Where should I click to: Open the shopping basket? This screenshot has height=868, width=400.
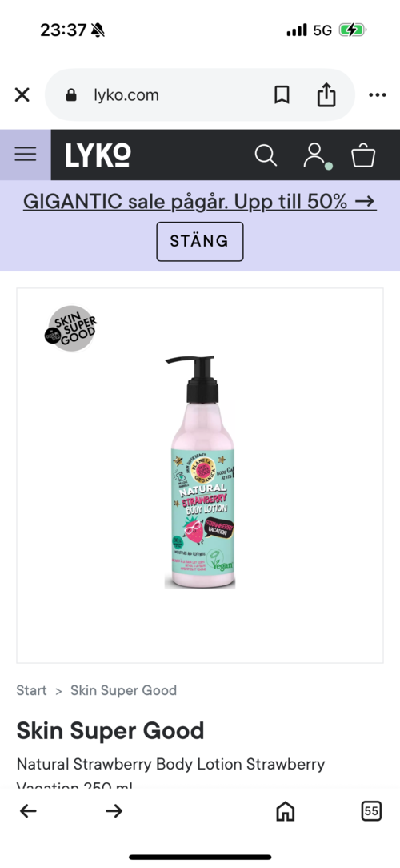tap(363, 155)
